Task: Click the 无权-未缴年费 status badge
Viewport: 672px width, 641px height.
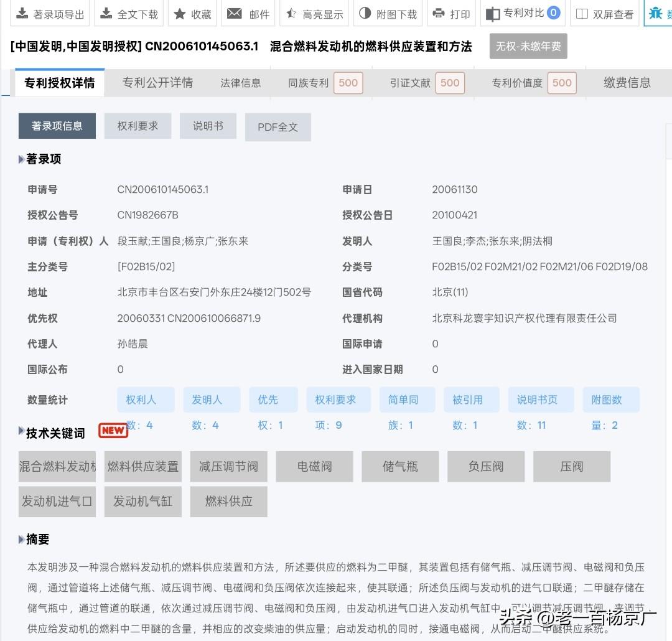Action: (x=528, y=46)
